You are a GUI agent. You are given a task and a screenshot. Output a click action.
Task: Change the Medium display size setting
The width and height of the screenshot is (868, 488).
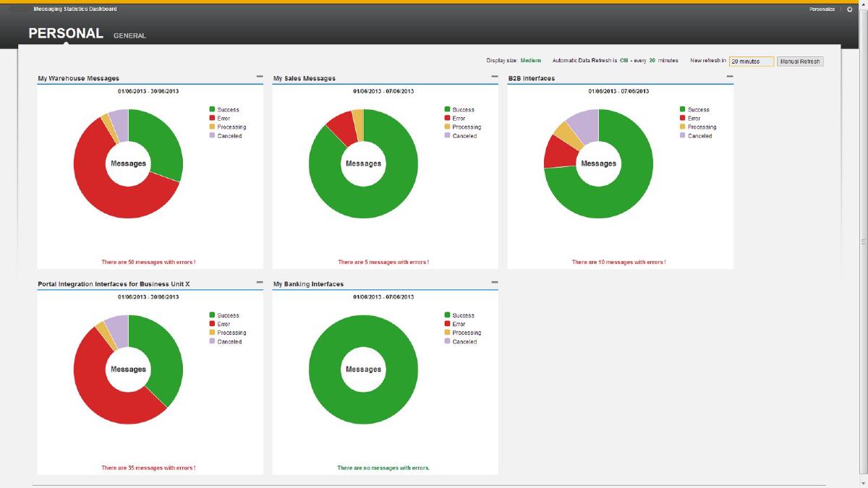tap(530, 61)
